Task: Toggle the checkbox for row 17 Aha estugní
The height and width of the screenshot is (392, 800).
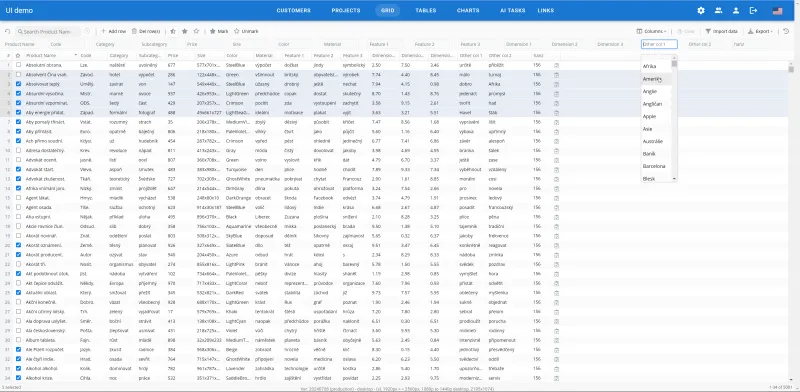Action: (x=18, y=217)
